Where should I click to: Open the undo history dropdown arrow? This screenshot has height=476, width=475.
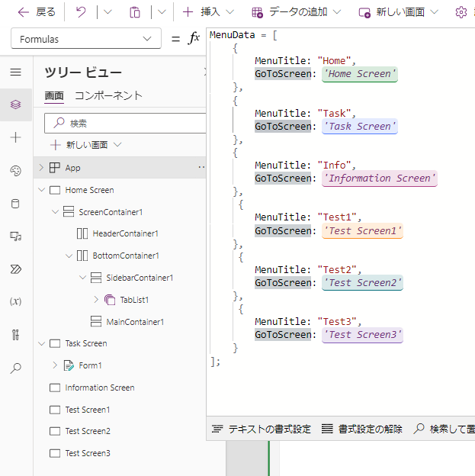108,12
